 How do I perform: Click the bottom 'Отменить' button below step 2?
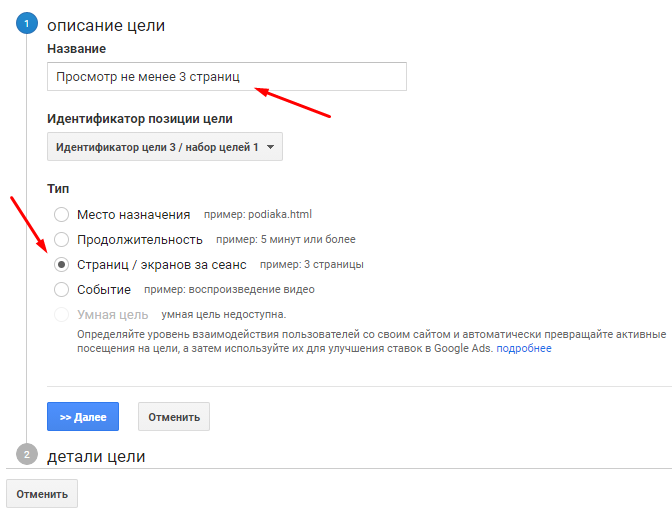coord(42,494)
